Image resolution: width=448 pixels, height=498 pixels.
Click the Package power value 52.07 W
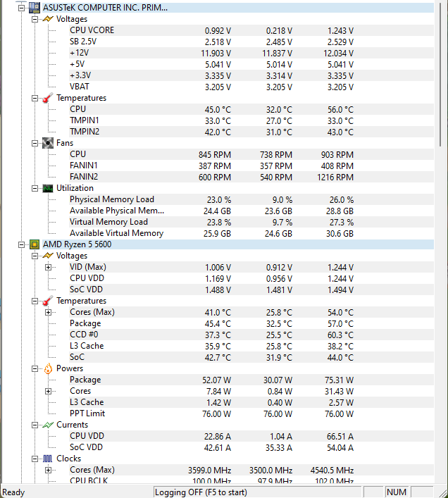click(216, 380)
